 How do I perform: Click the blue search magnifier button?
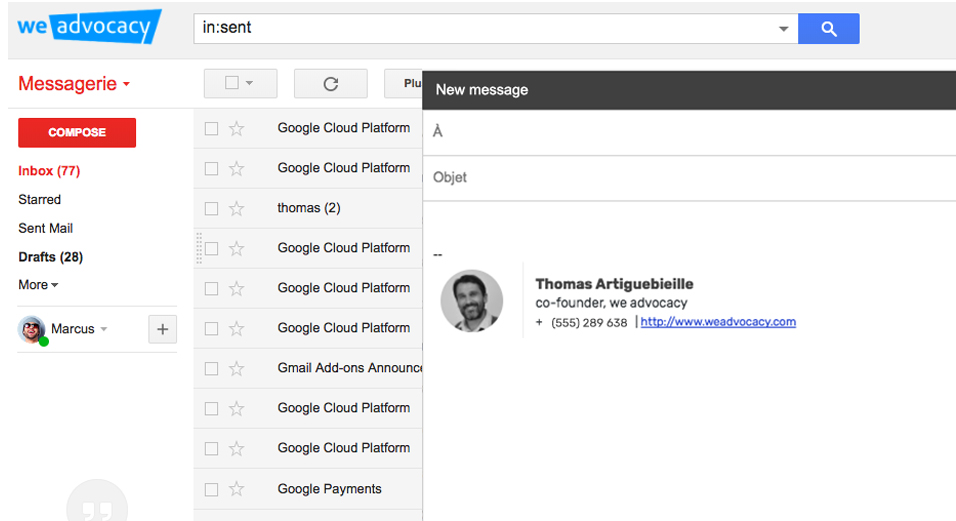pyautogui.click(x=829, y=29)
